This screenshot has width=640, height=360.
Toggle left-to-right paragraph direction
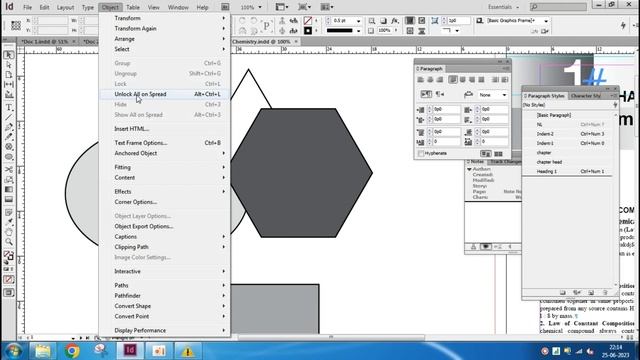426,94
